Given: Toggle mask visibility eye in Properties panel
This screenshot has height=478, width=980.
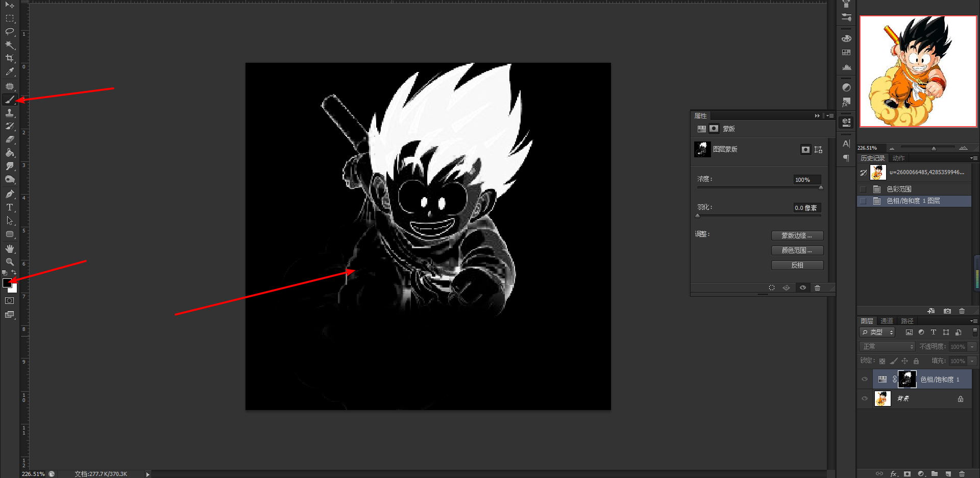Looking at the screenshot, I should 803,288.
